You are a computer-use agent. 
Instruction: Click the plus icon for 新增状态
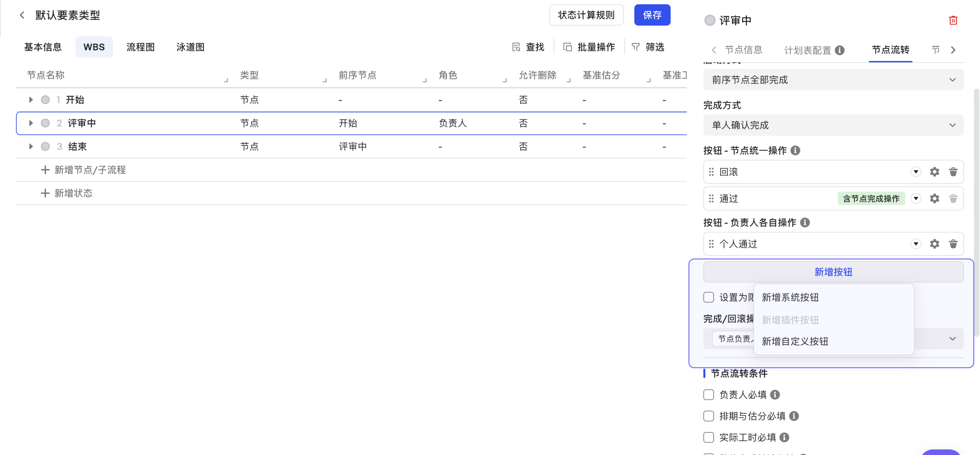pyautogui.click(x=45, y=193)
